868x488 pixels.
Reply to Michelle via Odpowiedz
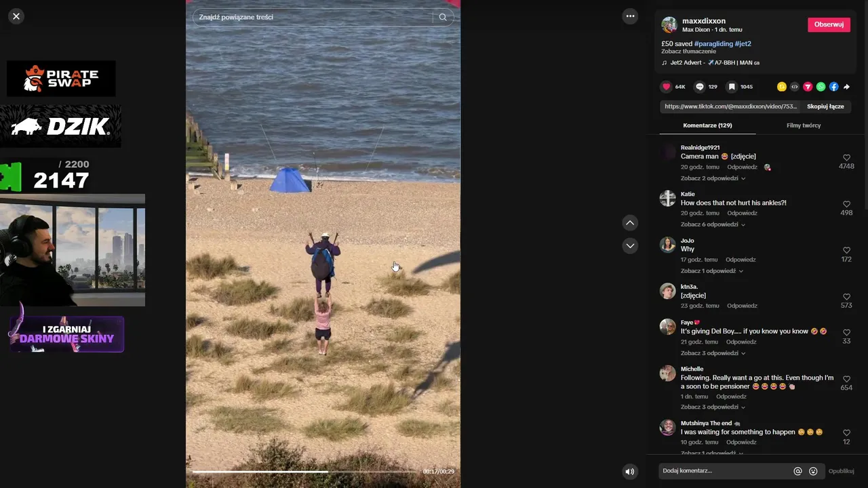(x=731, y=396)
